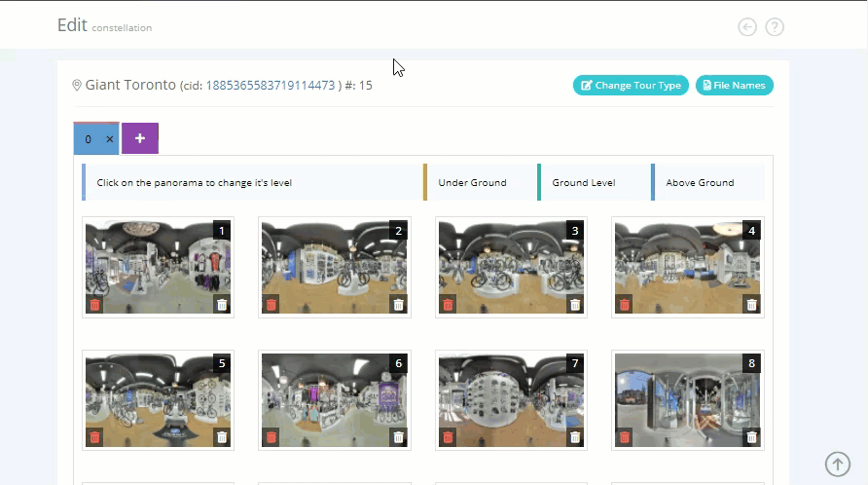Click the back arrow icon in header

tap(747, 26)
